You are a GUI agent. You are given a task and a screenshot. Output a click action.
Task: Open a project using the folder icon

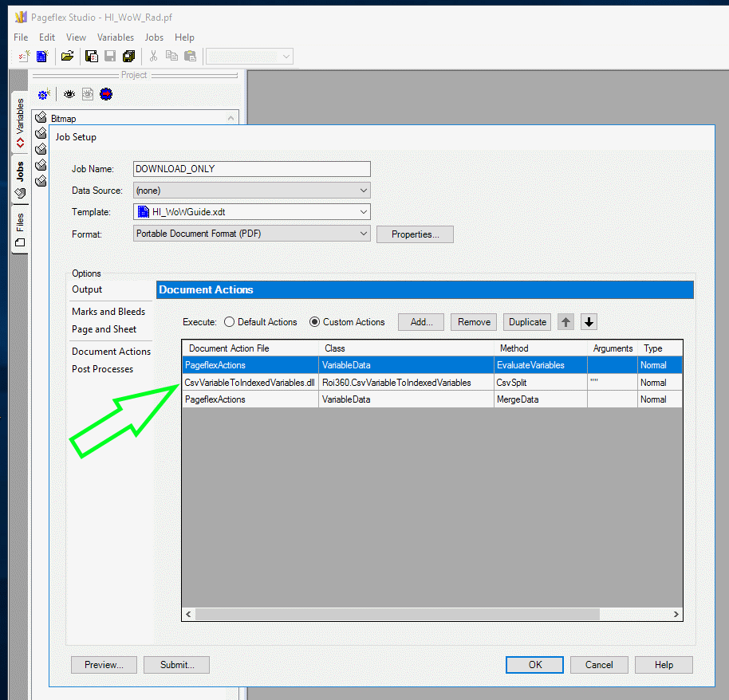(x=68, y=57)
